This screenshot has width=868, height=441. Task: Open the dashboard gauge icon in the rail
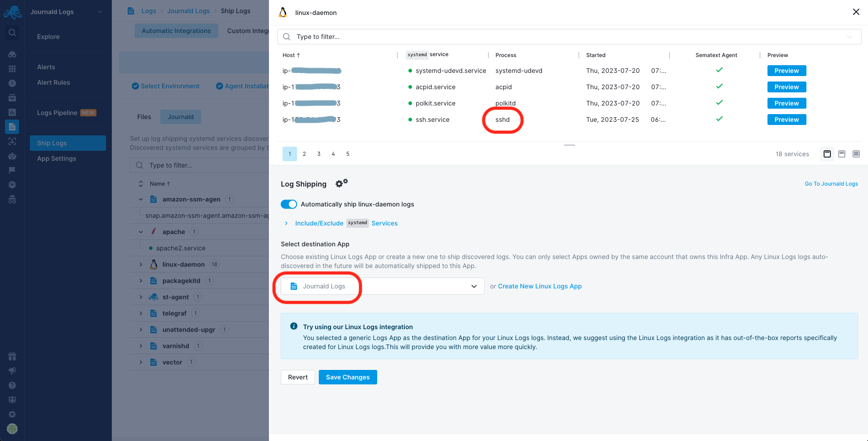click(12, 185)
